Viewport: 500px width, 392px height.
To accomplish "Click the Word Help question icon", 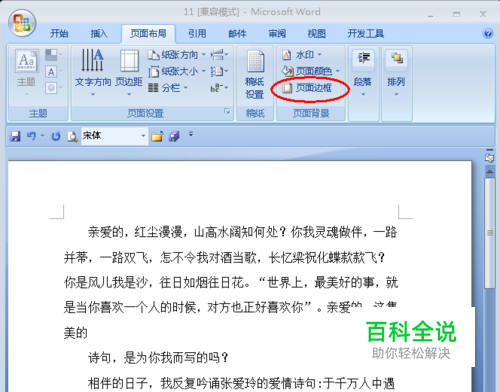I will [488, 33].
